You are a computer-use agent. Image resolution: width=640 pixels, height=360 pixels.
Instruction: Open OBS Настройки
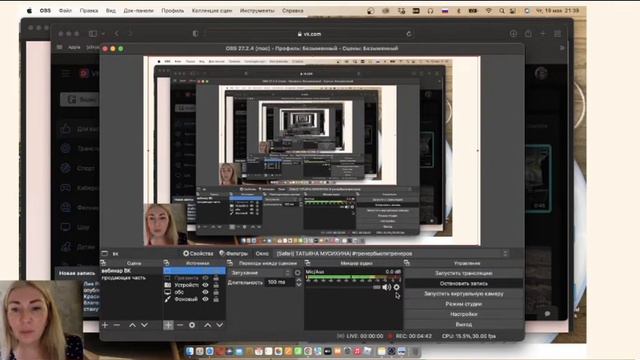click(464, 314)
